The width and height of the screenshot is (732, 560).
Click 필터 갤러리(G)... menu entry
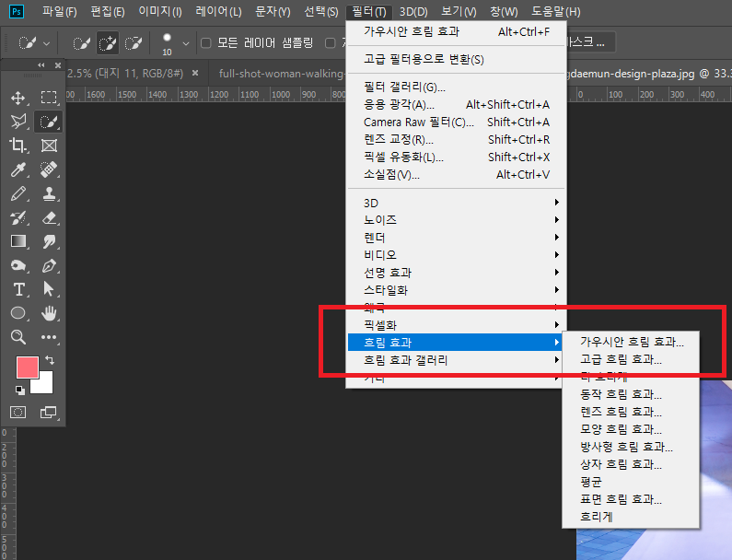[404, 87]
